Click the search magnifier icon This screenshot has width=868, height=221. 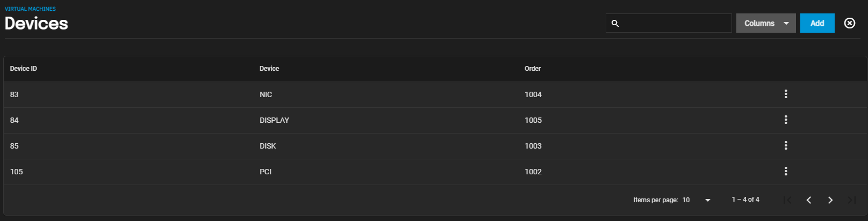tap(615, 24)
